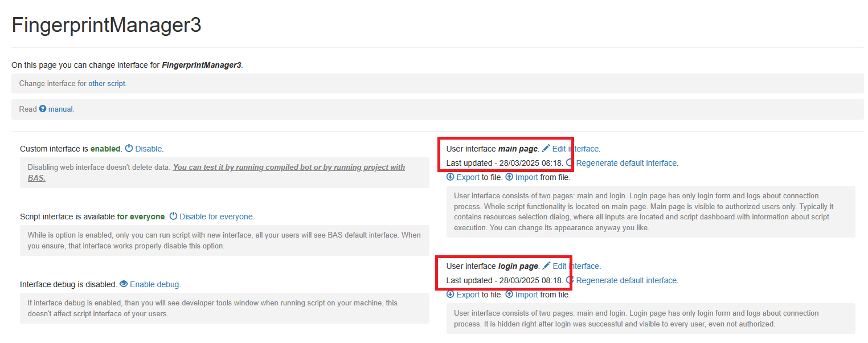Click the pencil icon for login page interface
868x343 pixels.
click(x=546, y=266)
